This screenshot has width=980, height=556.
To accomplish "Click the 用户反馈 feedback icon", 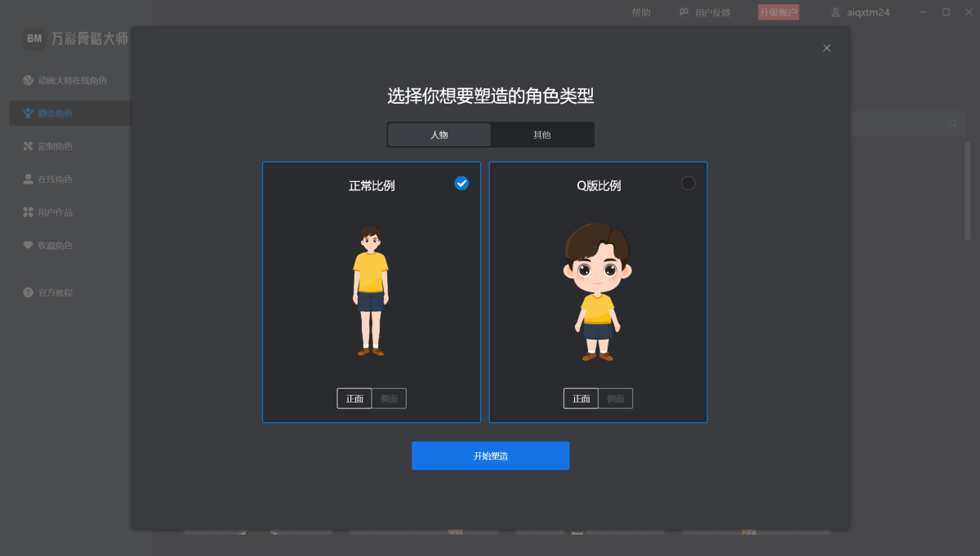I will tap(684, 12).
